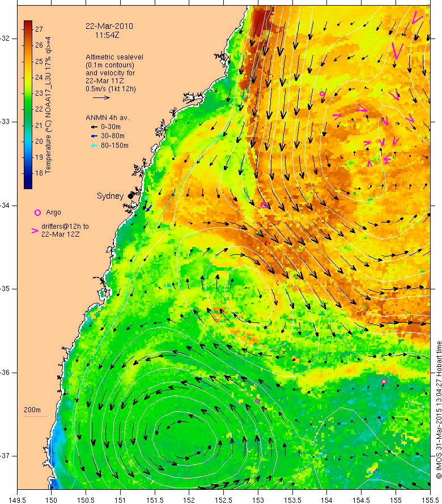Click the Altimetric sealevel caption text
This screenshot has width=442, height=504.
114,57
